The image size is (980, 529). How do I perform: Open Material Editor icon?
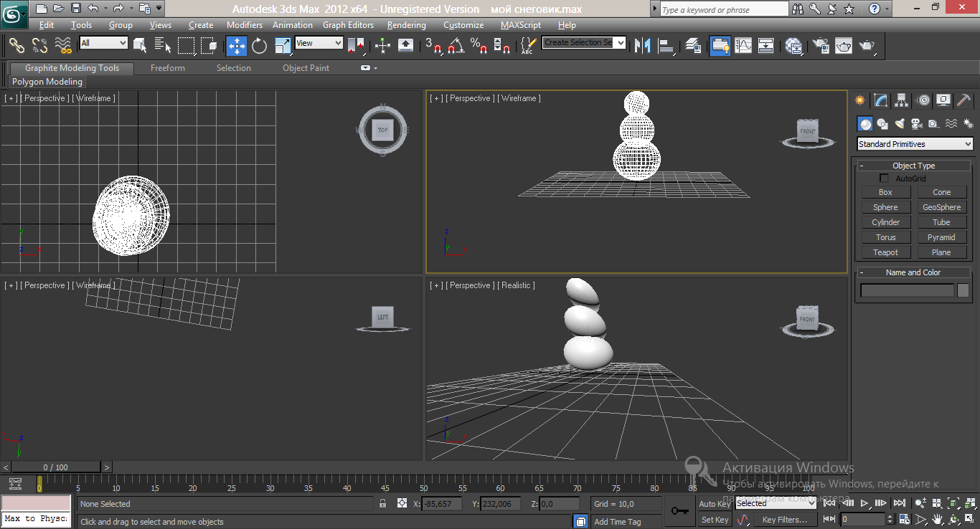click(x=793, y=45)
